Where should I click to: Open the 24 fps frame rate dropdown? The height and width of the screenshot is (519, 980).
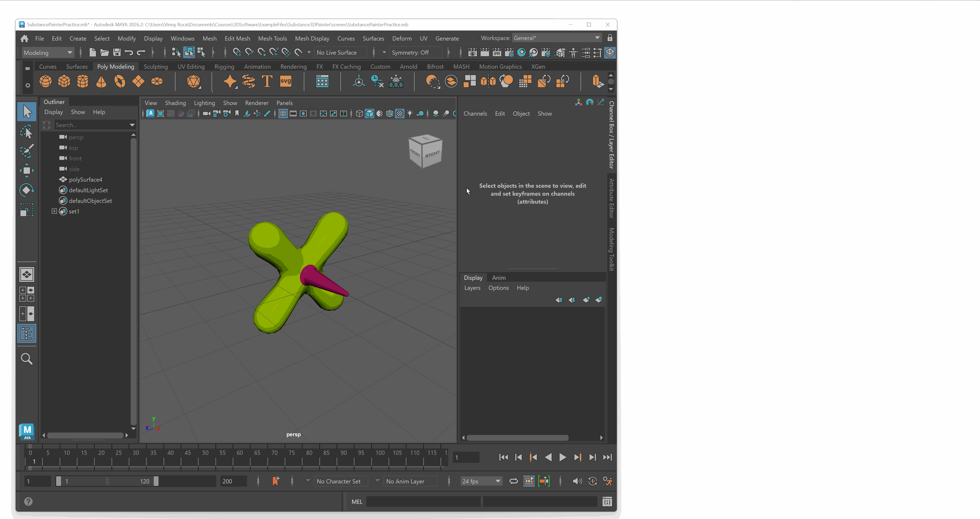(481, 481)
